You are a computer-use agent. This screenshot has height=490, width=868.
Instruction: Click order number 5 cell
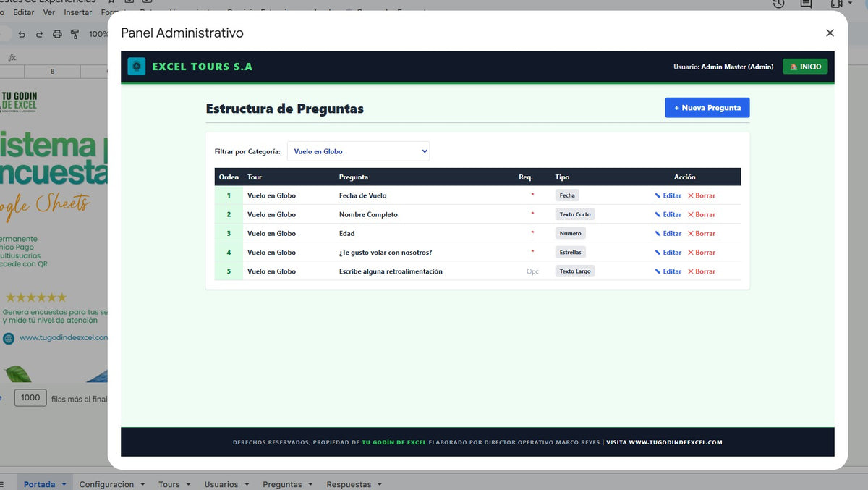tap(229, 271)
